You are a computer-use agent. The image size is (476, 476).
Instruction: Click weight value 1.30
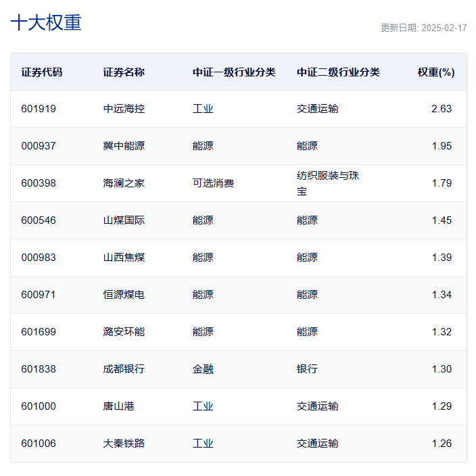click(x=442, y=369)
